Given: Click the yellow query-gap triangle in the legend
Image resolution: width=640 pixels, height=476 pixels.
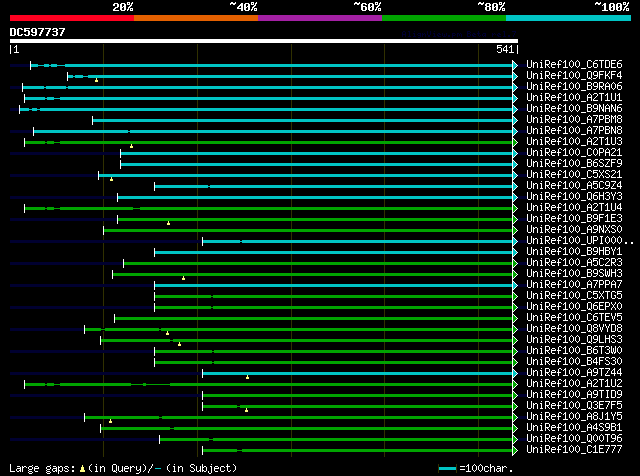Looking at the screenshot, I should tap(82, 469).
